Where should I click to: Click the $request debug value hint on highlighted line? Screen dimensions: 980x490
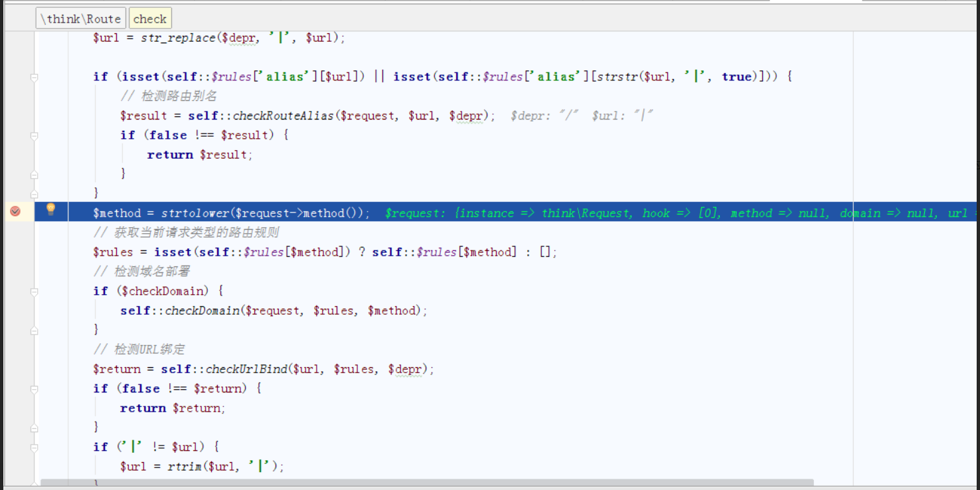click(x=681, y=213)
